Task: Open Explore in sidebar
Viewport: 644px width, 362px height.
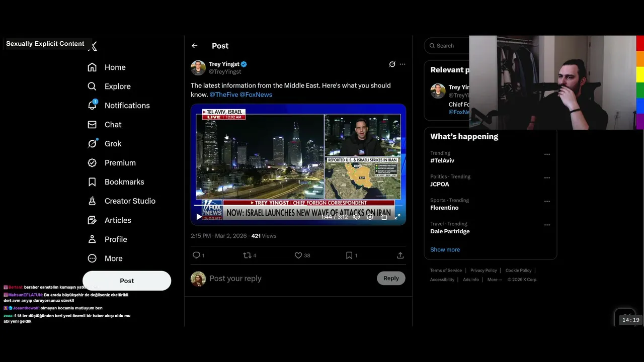Action: tap(109, 86)
